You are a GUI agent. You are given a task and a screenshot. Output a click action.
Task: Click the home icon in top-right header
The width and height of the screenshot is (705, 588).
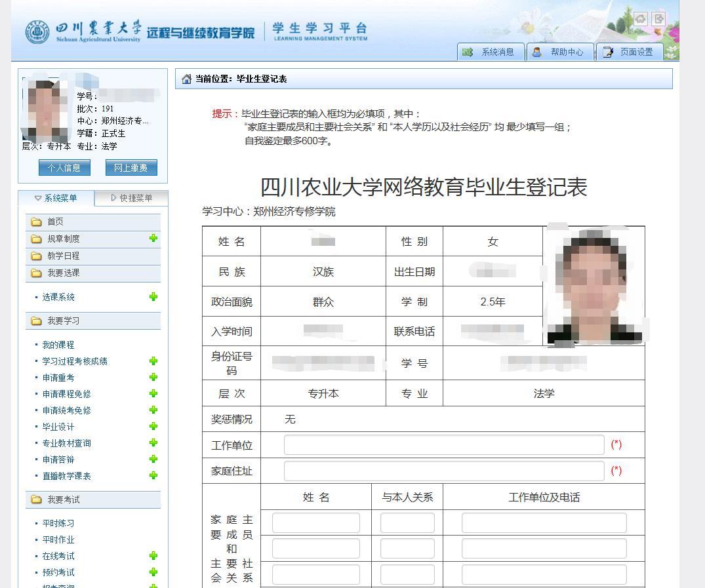coord(641,19)
